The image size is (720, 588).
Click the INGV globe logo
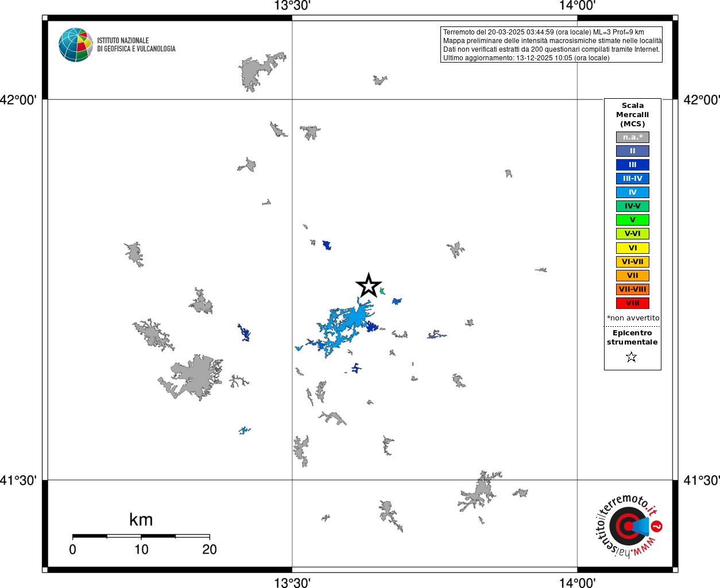(x=76, y=45)
